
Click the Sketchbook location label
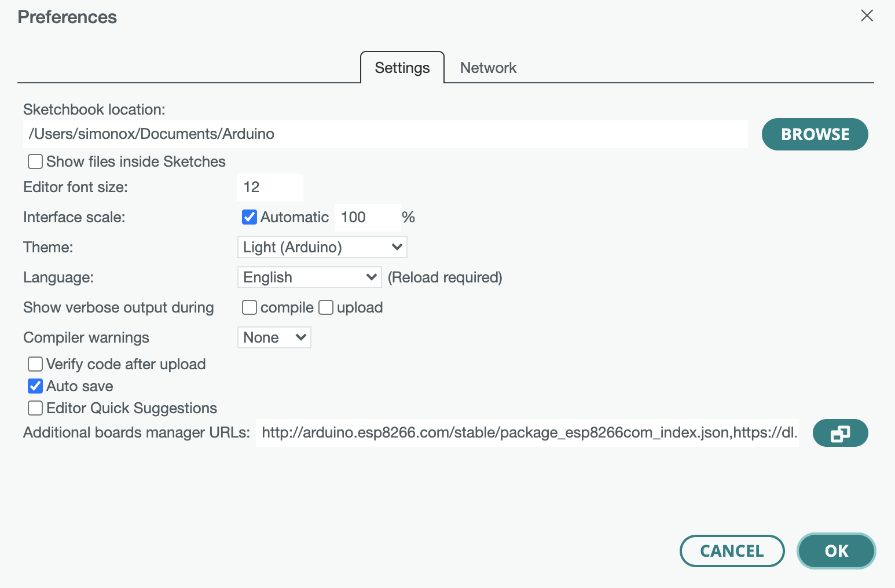coord(94,109)
